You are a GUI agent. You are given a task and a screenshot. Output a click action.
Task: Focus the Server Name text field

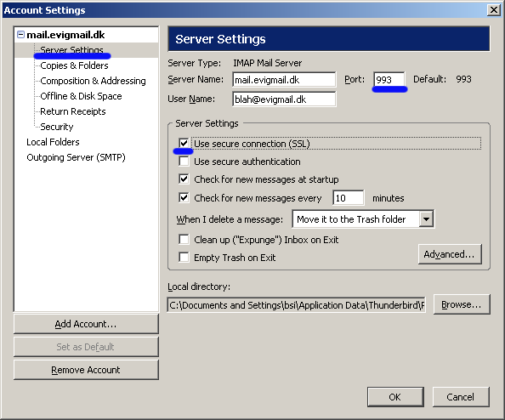tap(284, 80)
